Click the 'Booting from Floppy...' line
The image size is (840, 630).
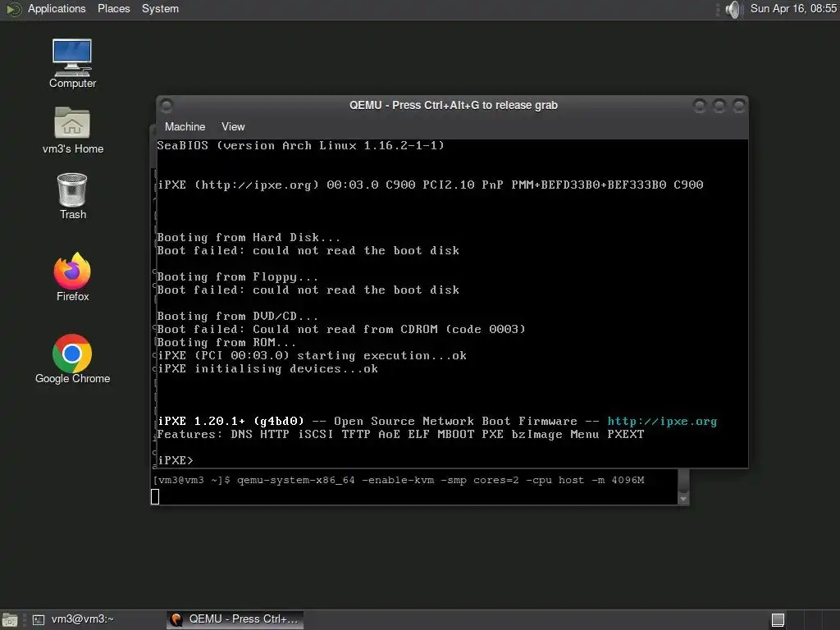coord(237,277)
